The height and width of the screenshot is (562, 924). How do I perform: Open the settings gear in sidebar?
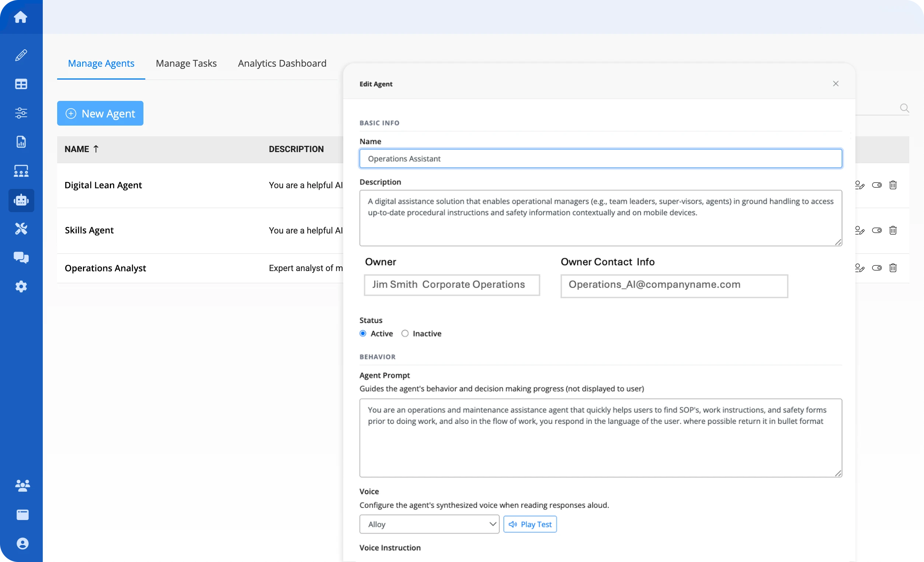coord(21,286)
